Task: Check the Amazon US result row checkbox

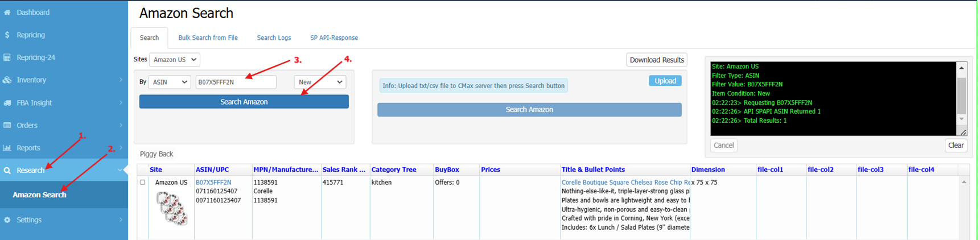Action: (x=143, y=183)
